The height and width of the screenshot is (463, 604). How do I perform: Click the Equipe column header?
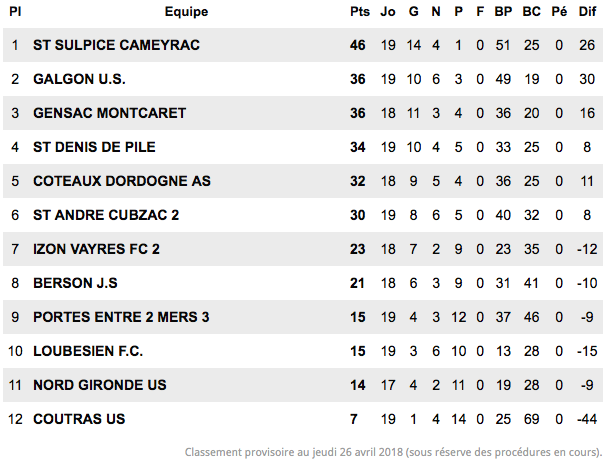pos(186,12)
